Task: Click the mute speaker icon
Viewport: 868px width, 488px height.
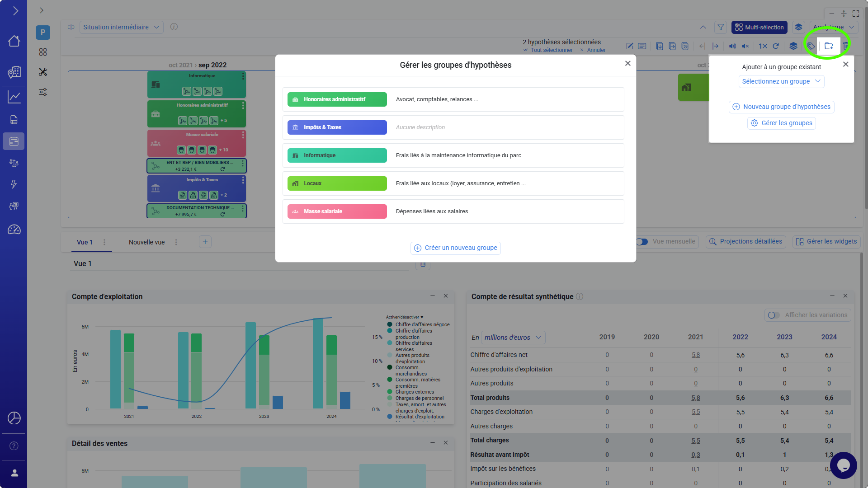Action: click(745, 46)
